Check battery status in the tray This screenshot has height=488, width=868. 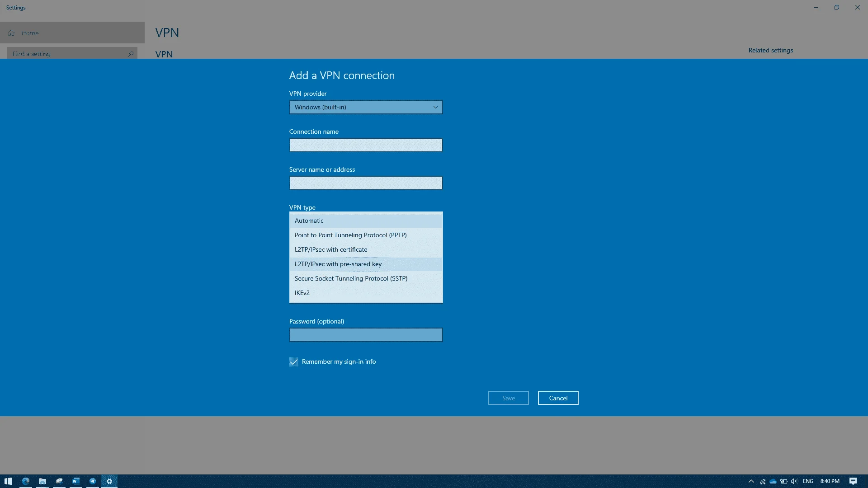(784, 481)
